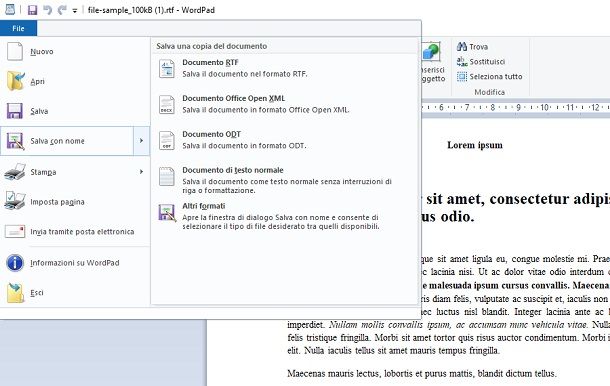
Task: Click the Lorem ipsum title in document
Action: tap(475, 145)
